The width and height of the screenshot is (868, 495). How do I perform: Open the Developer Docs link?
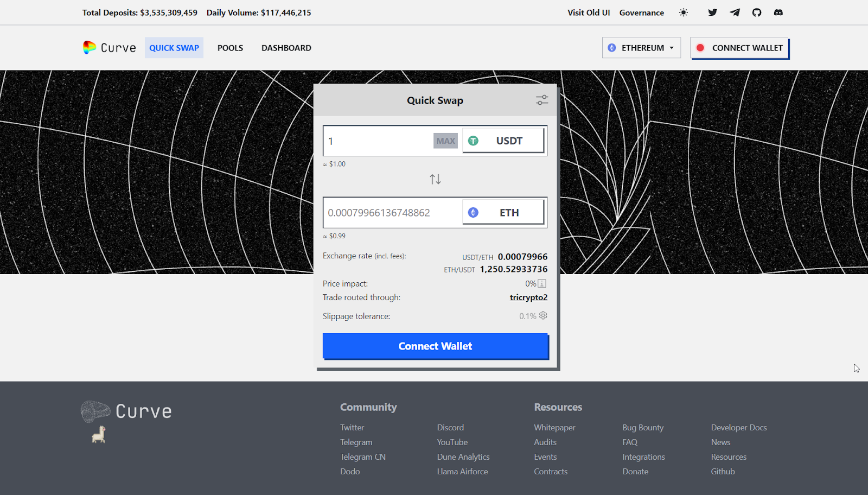[x=739, y=428]
